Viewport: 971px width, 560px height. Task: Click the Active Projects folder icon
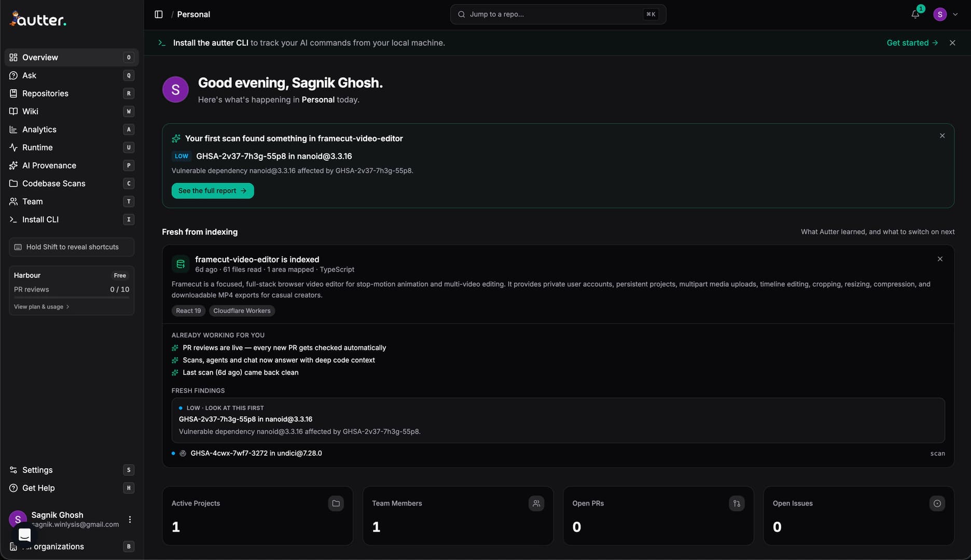point(336,503)
